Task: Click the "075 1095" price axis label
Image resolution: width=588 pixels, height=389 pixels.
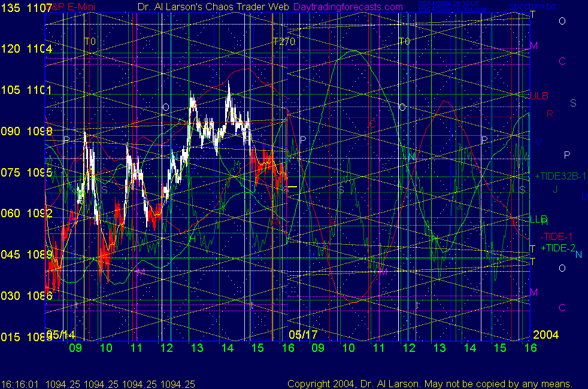Action: point(26,172)
